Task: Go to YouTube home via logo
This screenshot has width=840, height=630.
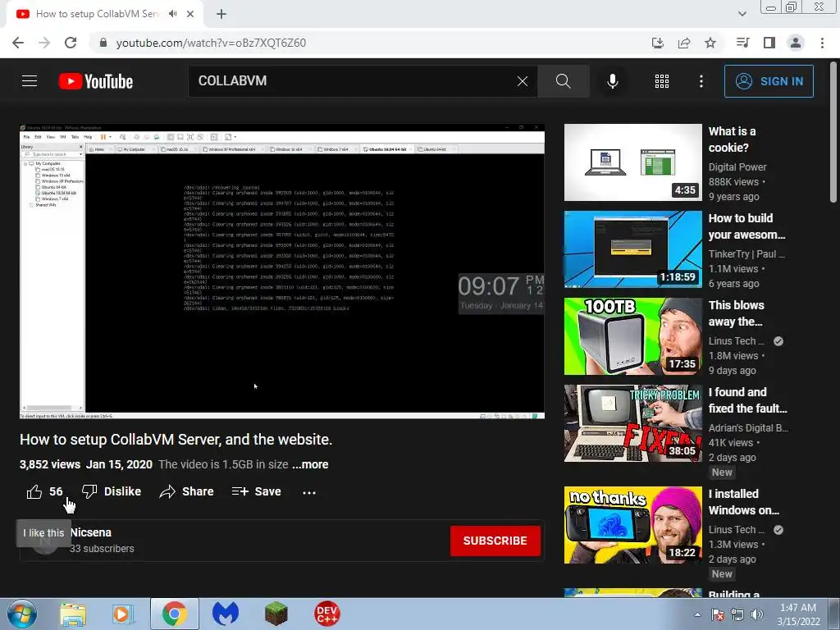Action: [96, 81]
